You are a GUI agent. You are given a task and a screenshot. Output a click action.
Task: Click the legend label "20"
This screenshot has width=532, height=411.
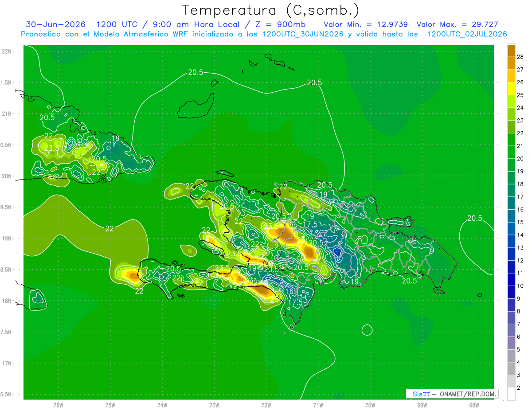(520, 159)
